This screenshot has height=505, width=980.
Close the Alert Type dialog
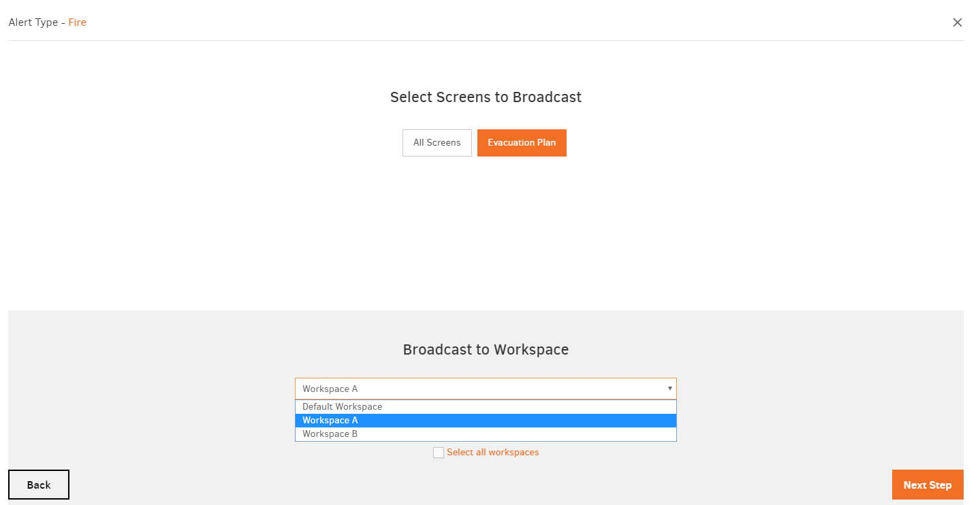click(958, 22)
